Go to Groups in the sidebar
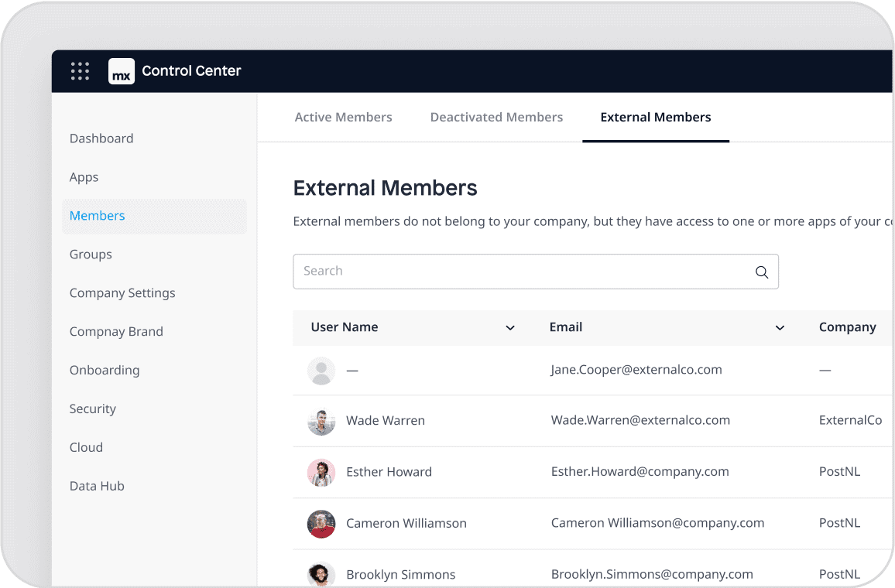 tap(91, 255)
